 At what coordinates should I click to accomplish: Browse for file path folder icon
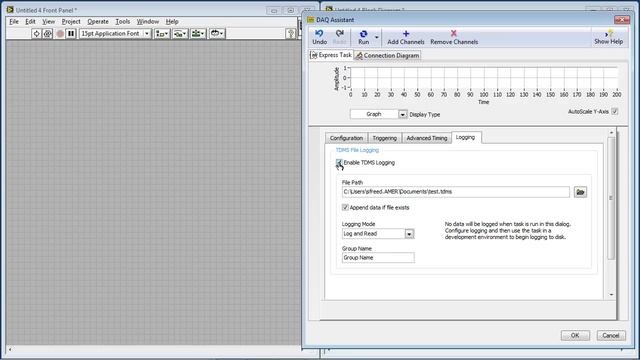580,192
